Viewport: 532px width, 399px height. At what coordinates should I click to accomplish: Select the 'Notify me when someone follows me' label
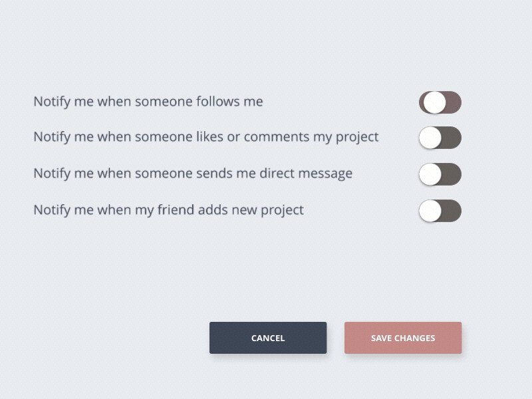(148, 102)
